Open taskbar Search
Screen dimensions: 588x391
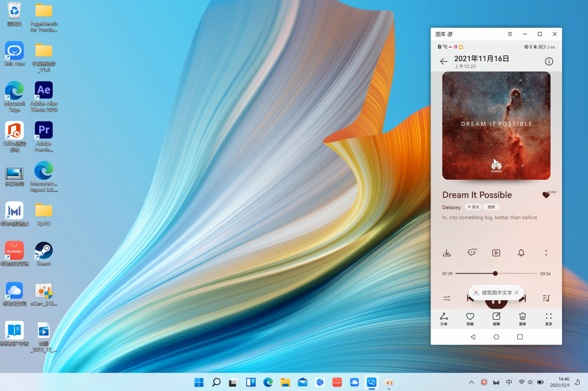point(216,382)
